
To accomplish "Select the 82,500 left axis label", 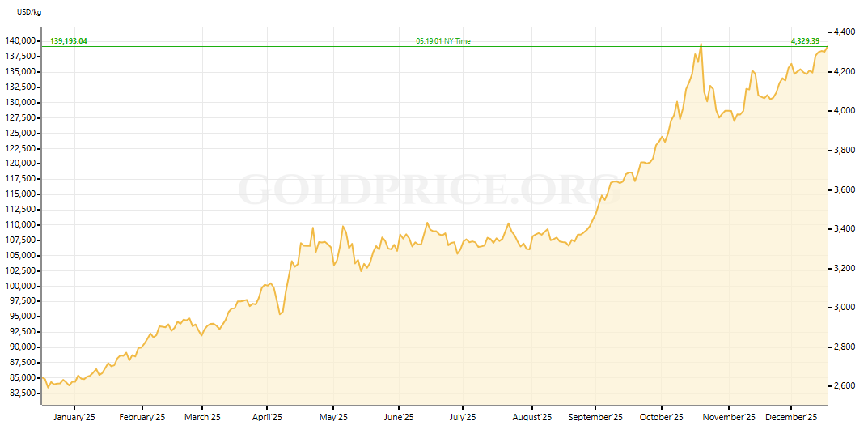I will 22,393.
